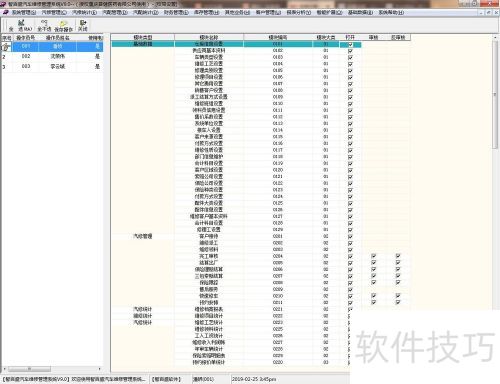Click the 保存操作 save toolbar icon
This screenshot has width=500, height=384.
pos(63,26)
